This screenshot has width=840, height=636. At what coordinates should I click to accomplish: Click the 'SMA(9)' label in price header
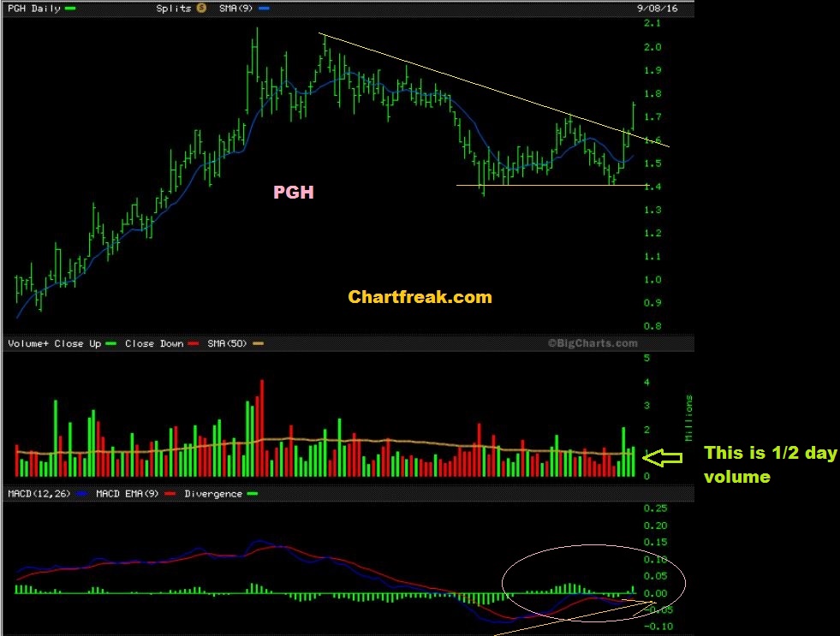(235, 8)
